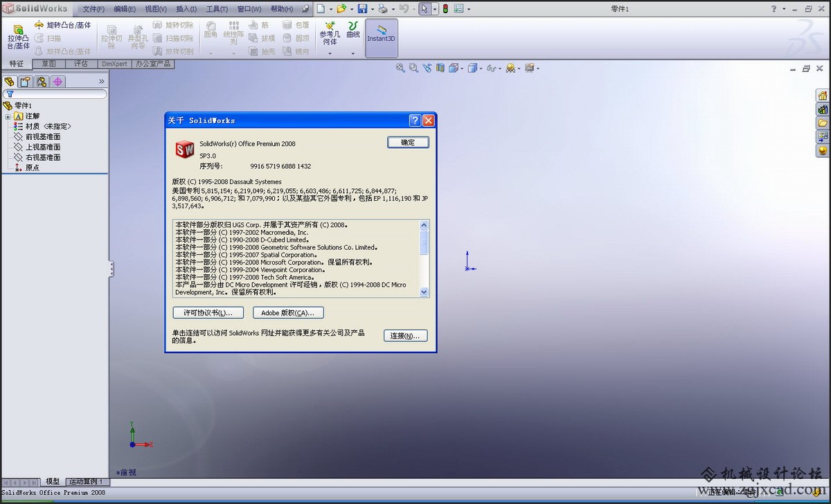This screenshot has height=504, width=831.
Task: Click the Rebuild traffic light icon
Action: point(445,9)
